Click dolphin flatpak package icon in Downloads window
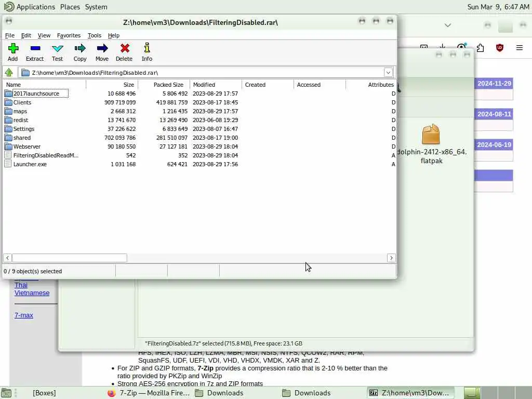532x399 pixels. pyautogui.click(x=431, y=134)
